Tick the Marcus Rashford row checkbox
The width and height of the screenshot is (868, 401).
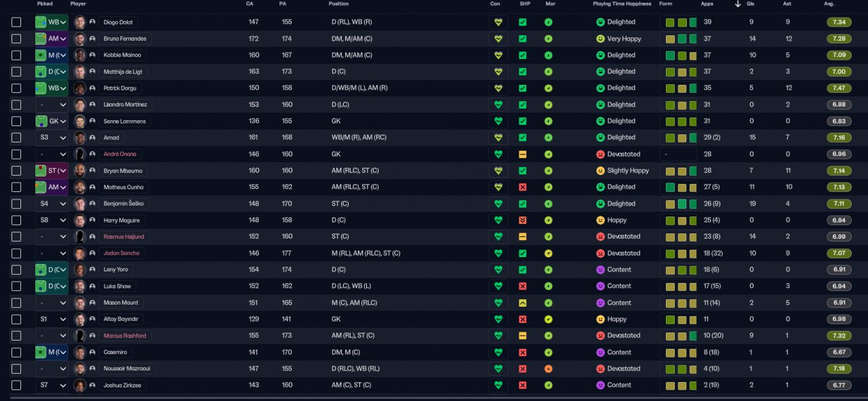coord(16,336)
